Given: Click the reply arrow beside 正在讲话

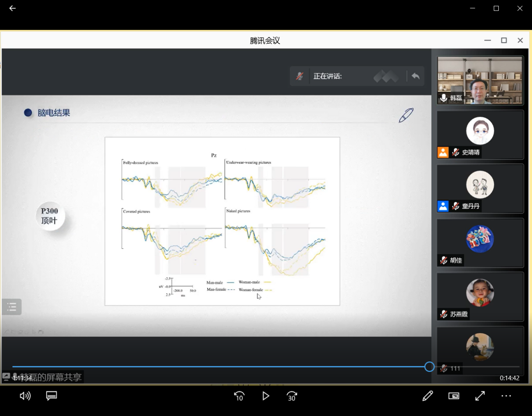Looking at the screenshot, I should (x=415, y=76).
